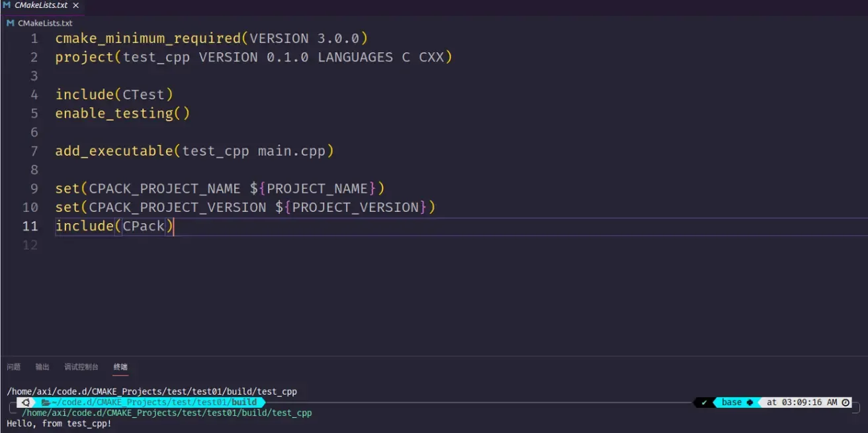Click the CMakeLists.txt breadcrumb label
The height and width of the screenshot is (433, 868).
(x=45, y=23)
